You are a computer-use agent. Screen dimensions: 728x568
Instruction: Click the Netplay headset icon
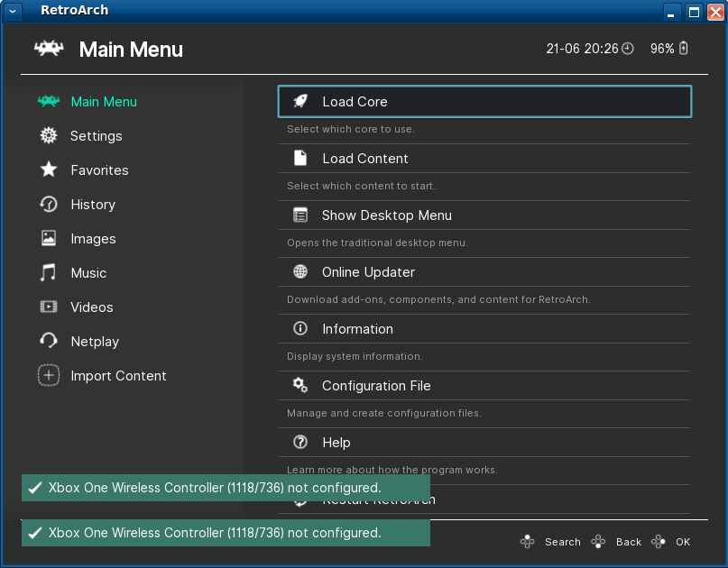(49, 341)
